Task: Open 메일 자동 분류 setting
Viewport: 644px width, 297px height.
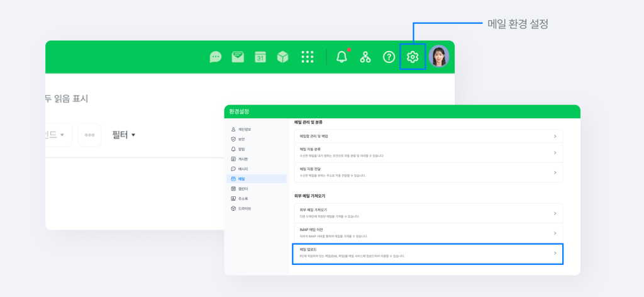Action: click(427, 152)
